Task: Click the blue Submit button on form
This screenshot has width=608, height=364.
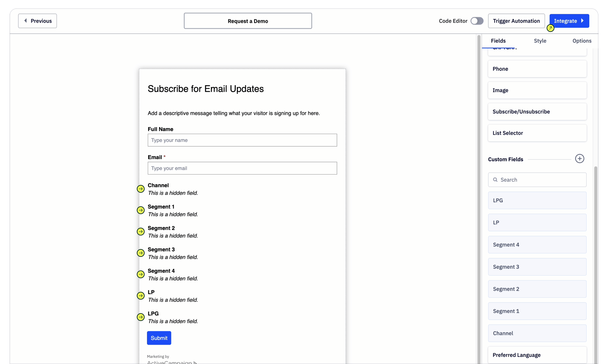Action: 159,338
